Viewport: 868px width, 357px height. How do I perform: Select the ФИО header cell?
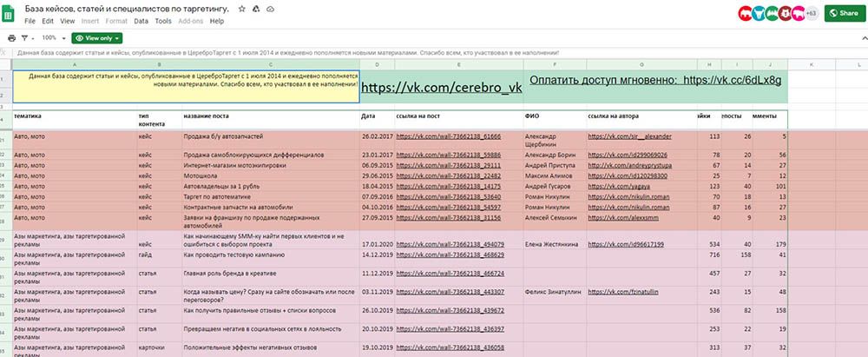coord(555,120)
